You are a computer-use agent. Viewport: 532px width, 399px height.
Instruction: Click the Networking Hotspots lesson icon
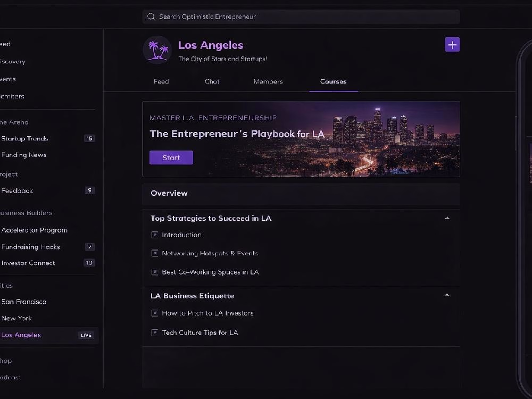(155, 253)
